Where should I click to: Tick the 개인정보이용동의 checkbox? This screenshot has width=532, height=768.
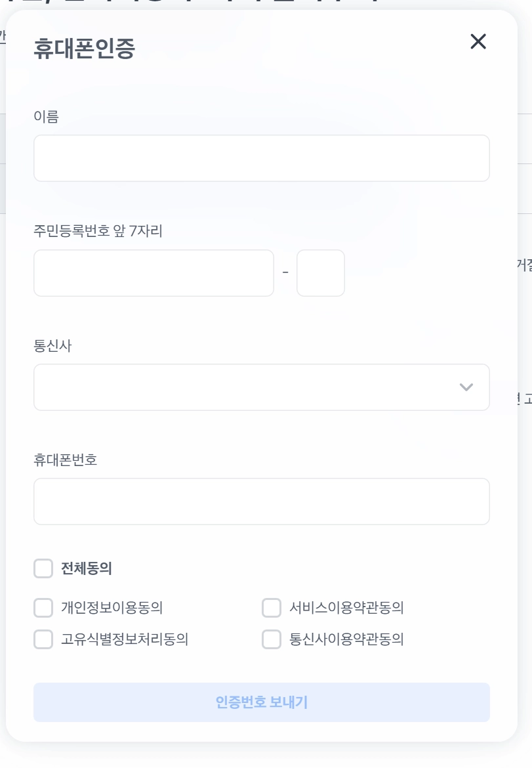click(43, 608)
